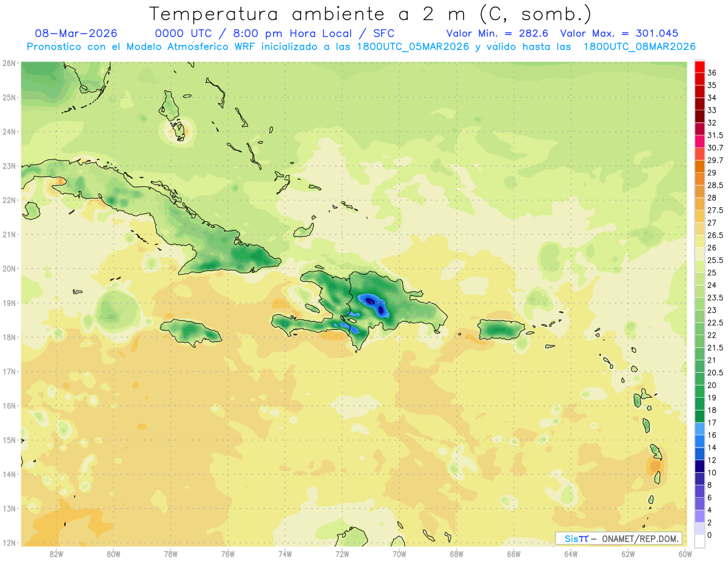Click the colorbar value '34'
Screen dimensions: 728x562
[x=712, y=98]
